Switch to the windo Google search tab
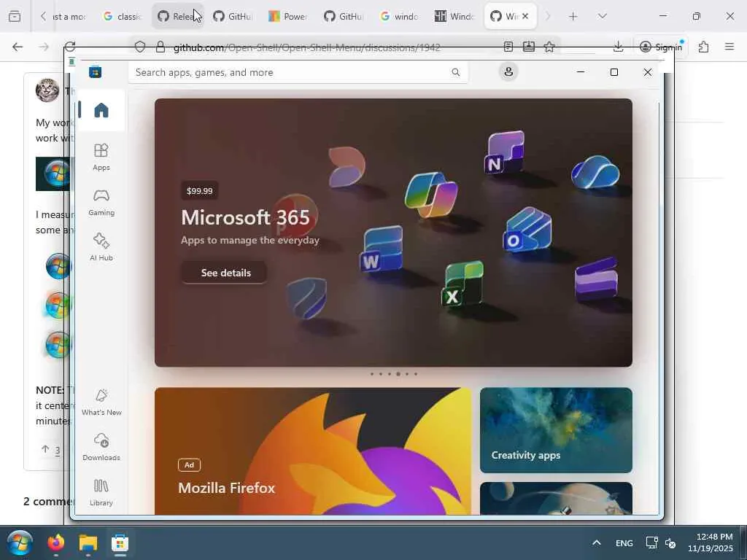Screen dimensions: 747x560 (x=399, y=16)
